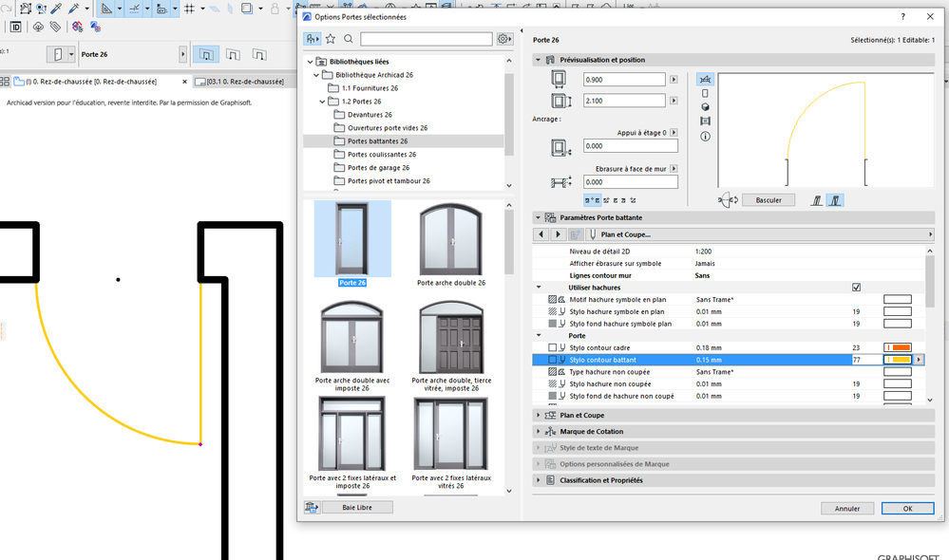Image resolution: width=949 pixels, height=560 pixels.
Task: Collapse Paramètres Porte battante panel
Action: tap(538, 217)
